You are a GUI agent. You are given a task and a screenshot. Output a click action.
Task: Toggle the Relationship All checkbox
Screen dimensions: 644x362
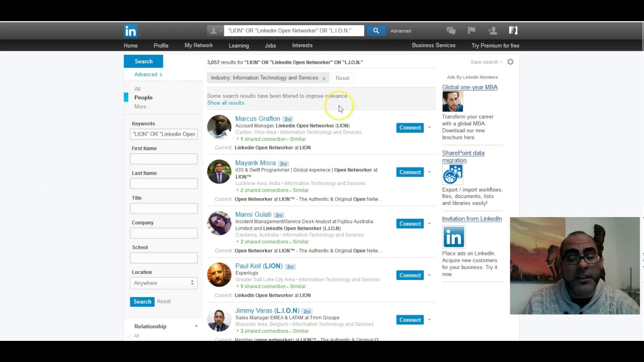(129, 336)
